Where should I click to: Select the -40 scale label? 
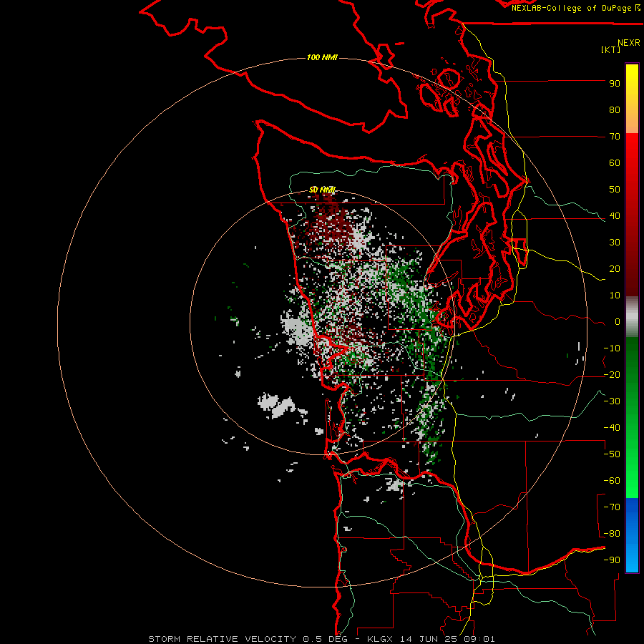[x=612, y=428]
